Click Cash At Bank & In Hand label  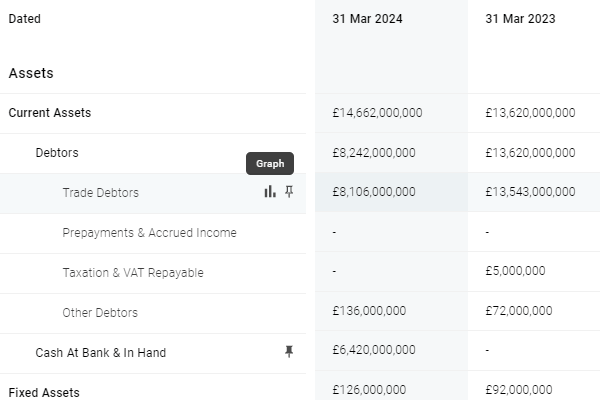100,353
